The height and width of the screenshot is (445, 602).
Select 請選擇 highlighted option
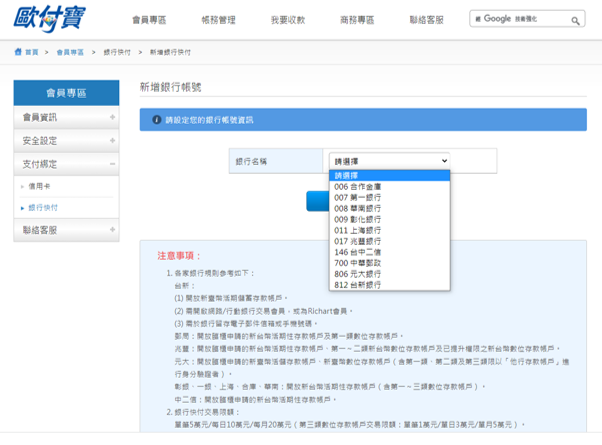(389, 175)
